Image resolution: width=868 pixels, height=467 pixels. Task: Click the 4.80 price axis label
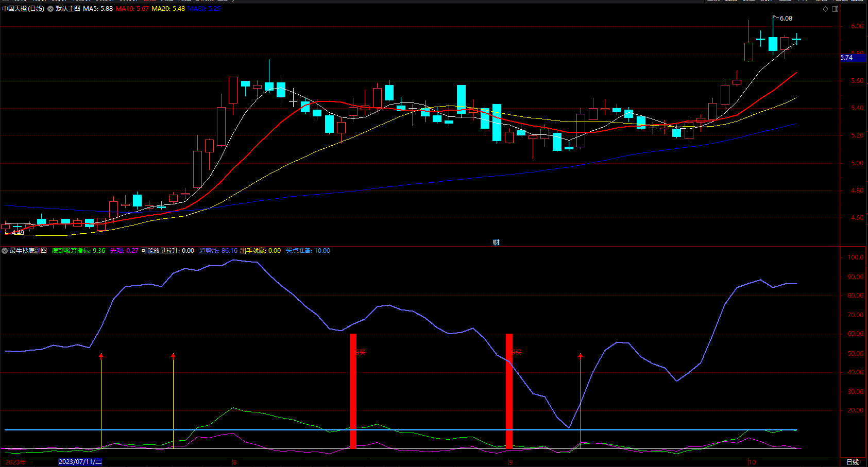[x=857, y=191]
